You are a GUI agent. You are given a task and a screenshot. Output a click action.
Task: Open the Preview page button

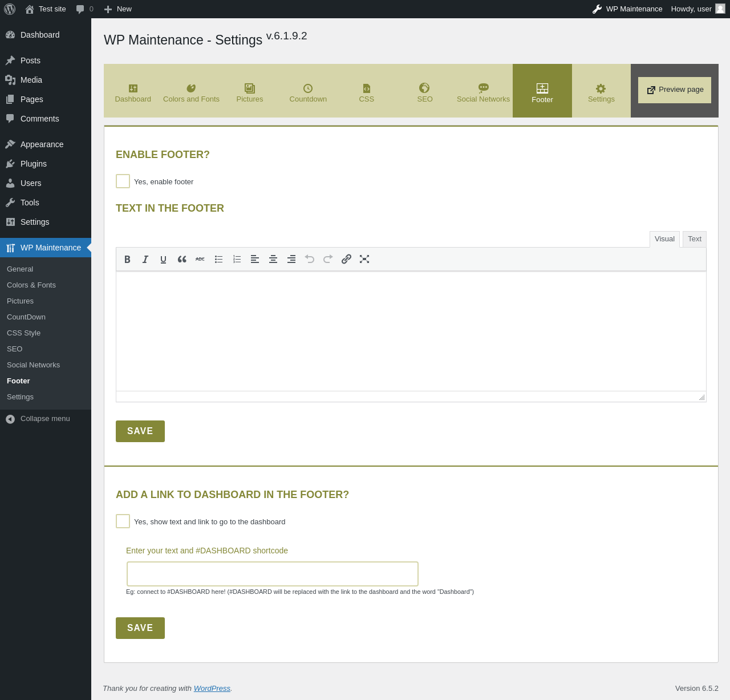[x=675, y=90]
